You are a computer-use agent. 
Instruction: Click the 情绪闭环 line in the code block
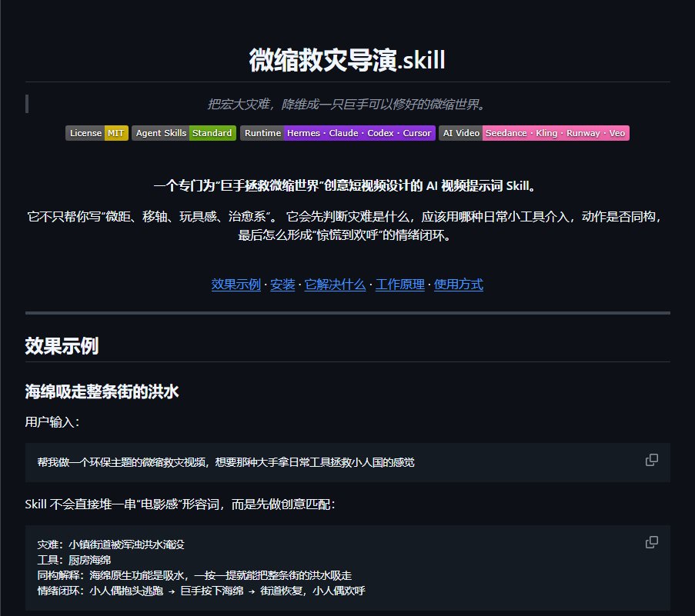click(x=201, y=591)
